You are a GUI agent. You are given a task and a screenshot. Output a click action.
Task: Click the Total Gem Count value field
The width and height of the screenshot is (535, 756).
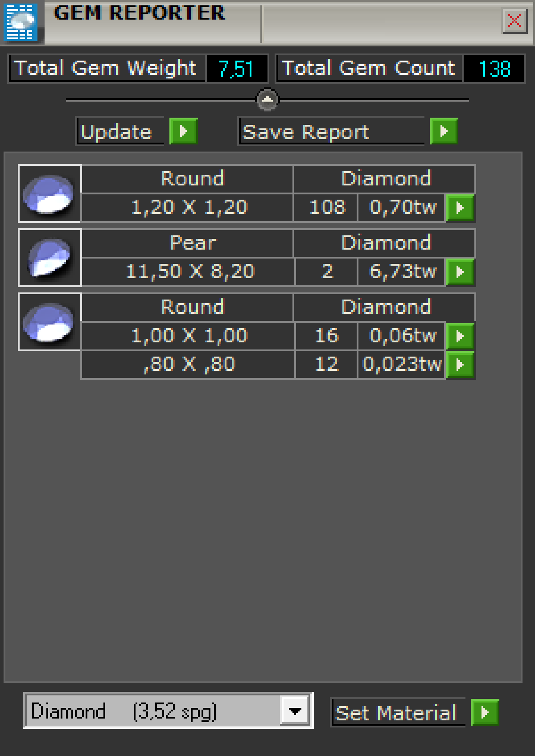pos(494,69)
